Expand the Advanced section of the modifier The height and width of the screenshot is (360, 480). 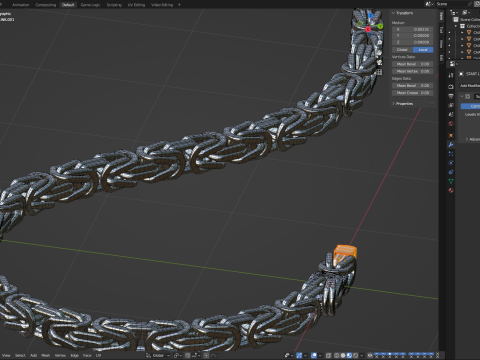tap(467, 139)
